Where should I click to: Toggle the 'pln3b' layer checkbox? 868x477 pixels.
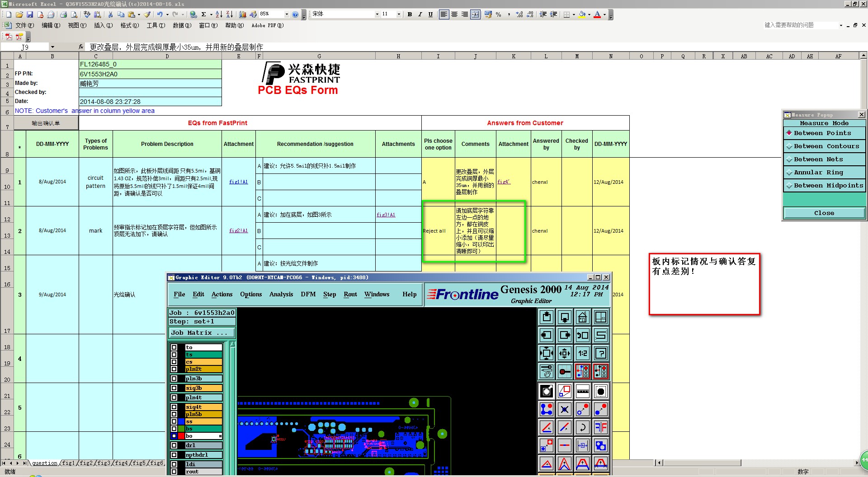[x=174, y=379]
